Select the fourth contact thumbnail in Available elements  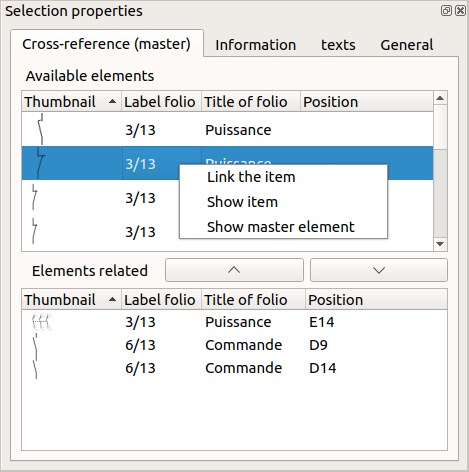pos(34,231)
